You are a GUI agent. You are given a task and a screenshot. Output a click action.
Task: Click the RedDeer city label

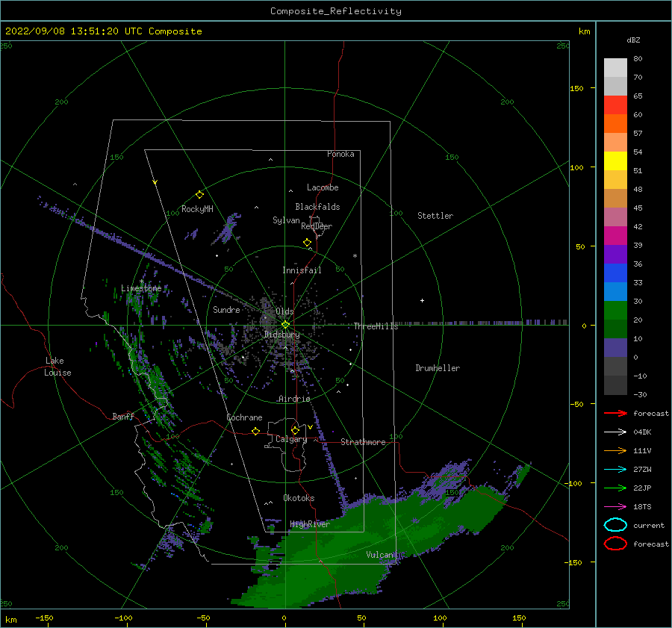pyautogui.click(x=317, y=226)
